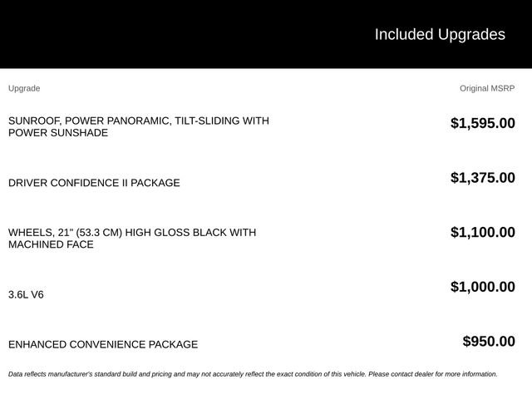Select the Upgrade column header
The image size is (532, 399).
[x=24, y=89]
